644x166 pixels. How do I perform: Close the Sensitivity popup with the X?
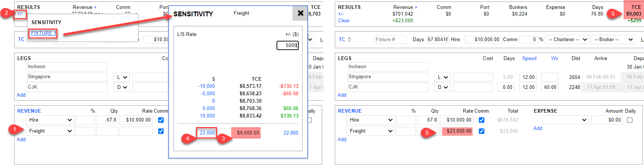point(300,14)
